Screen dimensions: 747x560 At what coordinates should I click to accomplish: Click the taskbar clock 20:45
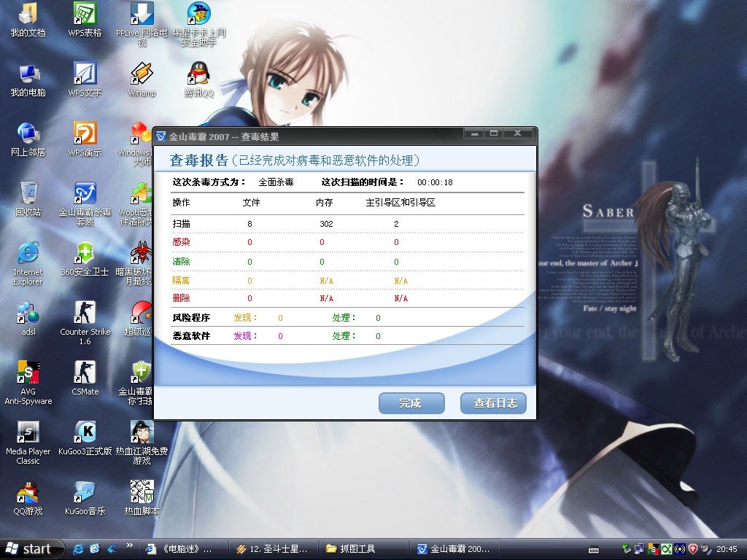click(727, 549)
